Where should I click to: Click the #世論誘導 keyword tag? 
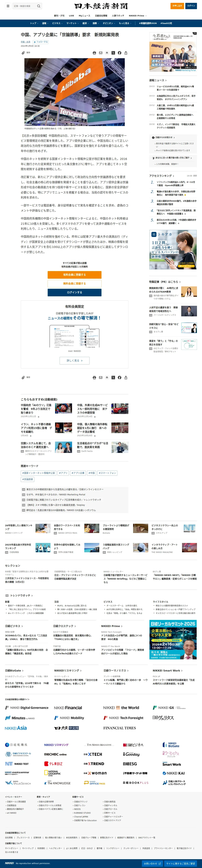point(28,479)
